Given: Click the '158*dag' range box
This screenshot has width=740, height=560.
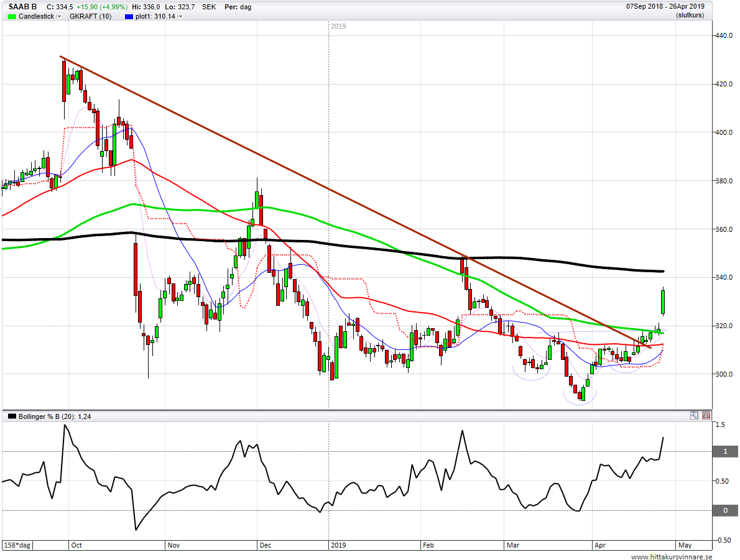Looking at the screenshot, I should pyautogui.click(x=17, y=545).
